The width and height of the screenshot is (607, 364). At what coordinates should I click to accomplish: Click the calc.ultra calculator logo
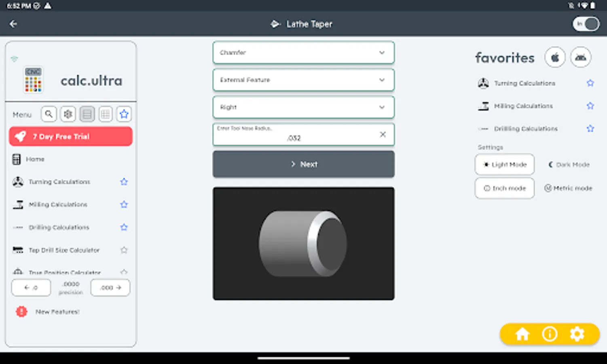point(33,80)
